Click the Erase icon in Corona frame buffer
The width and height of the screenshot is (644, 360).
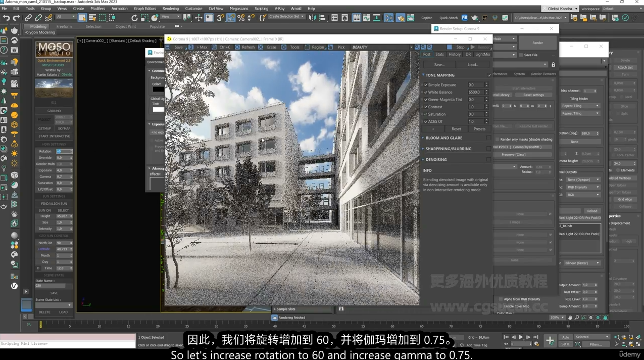click(x=261, y=47)
